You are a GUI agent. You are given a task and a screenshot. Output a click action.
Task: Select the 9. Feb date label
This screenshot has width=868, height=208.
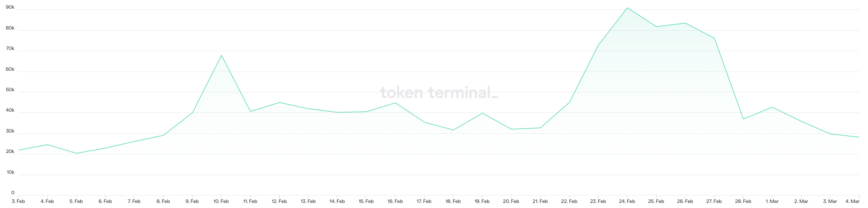pos(192,201)
